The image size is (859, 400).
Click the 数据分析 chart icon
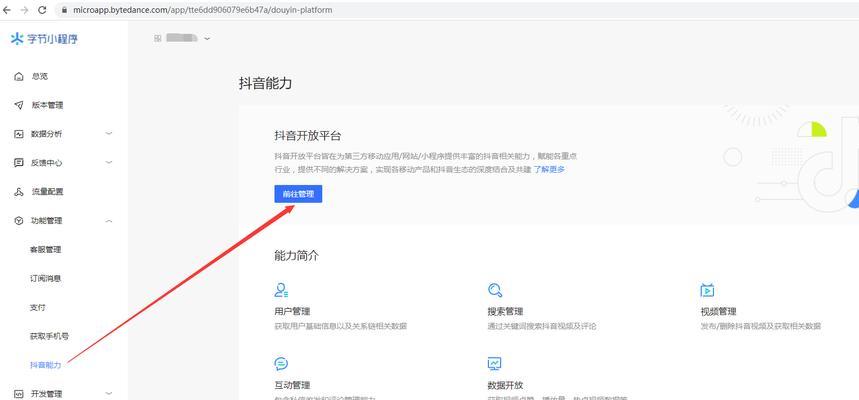(x=19, y=134)
